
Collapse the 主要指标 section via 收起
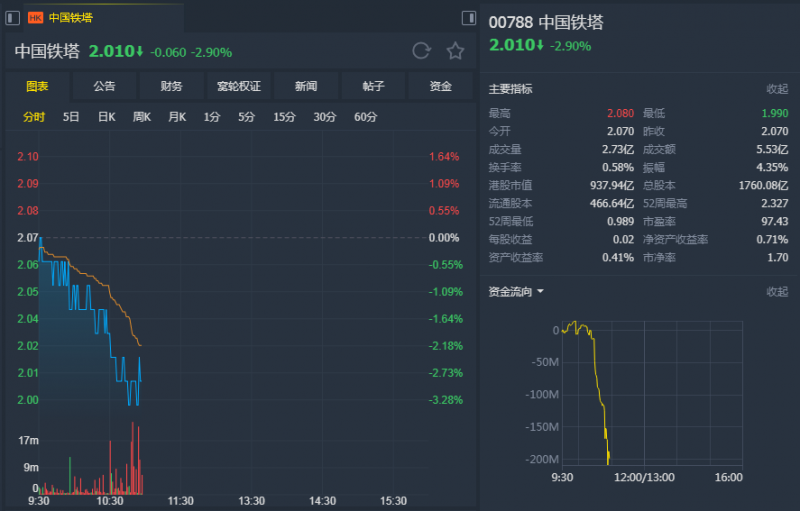pyautogui.click(x=777, y=89)
